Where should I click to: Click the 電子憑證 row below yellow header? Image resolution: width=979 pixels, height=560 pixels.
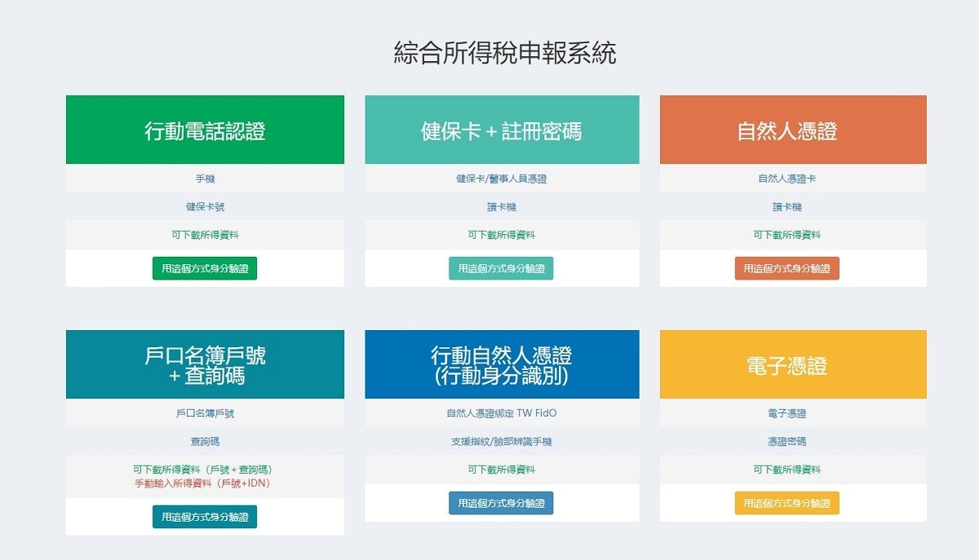793,413
